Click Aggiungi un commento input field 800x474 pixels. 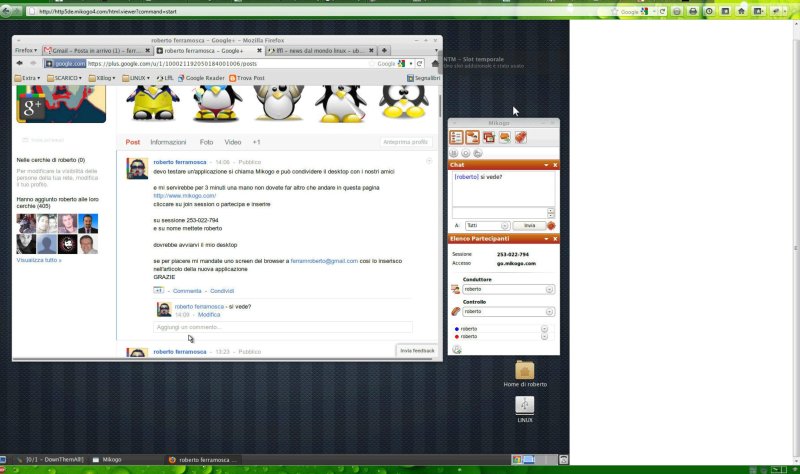point(283,327)
